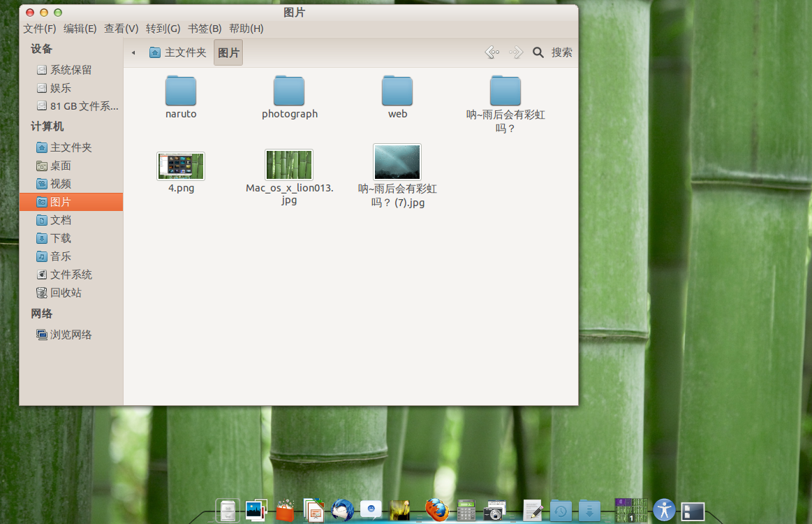Screen dimensions: 812x524
Task: Click the 计算机 section heading
Action: pyautogui.click(x=47, y=126)
